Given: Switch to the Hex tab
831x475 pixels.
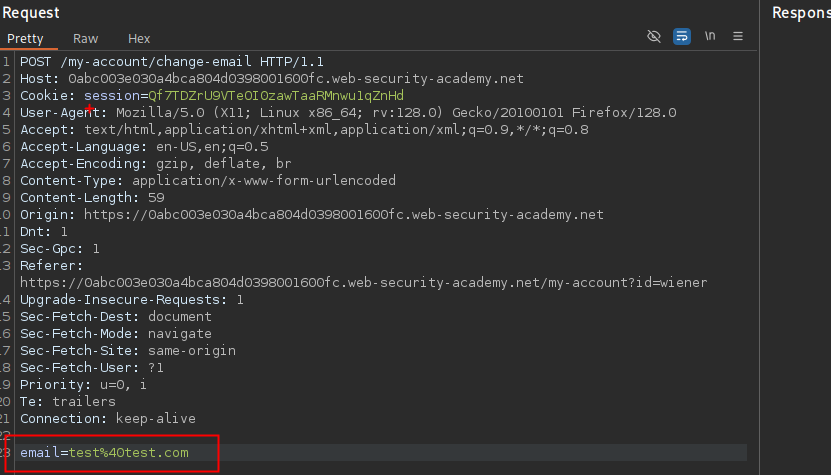Looking at the screenshot, I should 139,38.
